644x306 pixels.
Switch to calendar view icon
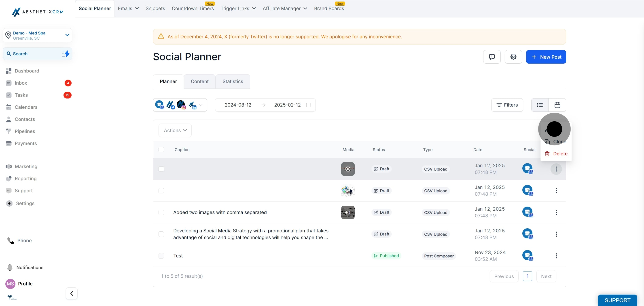click(x=557, y=105)
